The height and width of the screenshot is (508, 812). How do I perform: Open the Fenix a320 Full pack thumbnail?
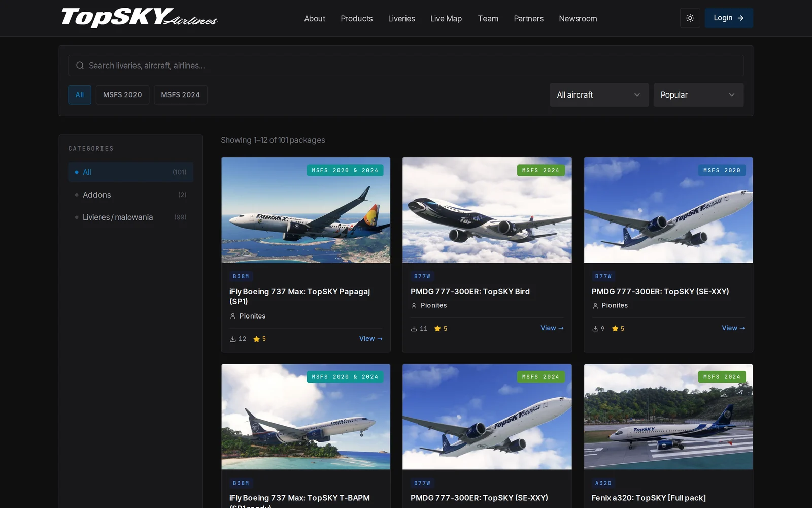click(668, 417)
